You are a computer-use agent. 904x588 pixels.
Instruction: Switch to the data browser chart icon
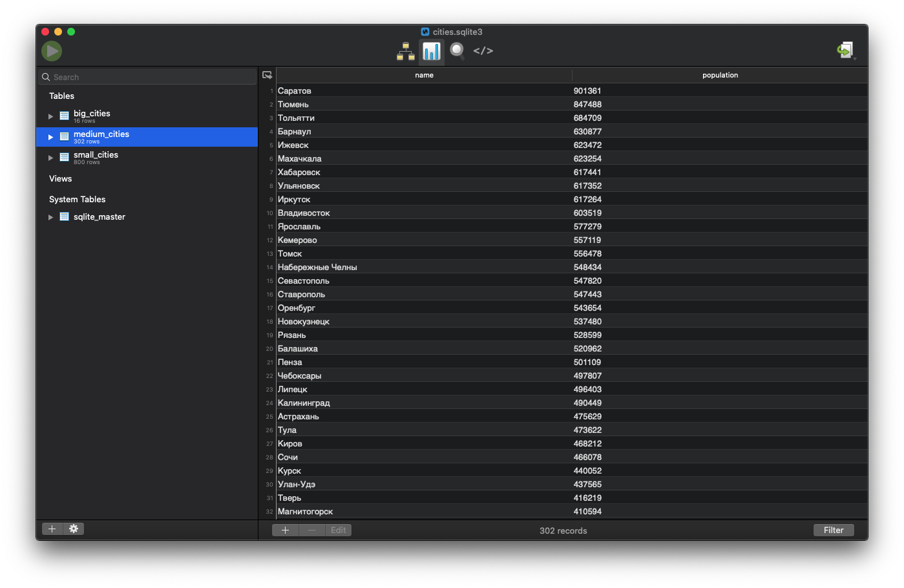[431, 51]
